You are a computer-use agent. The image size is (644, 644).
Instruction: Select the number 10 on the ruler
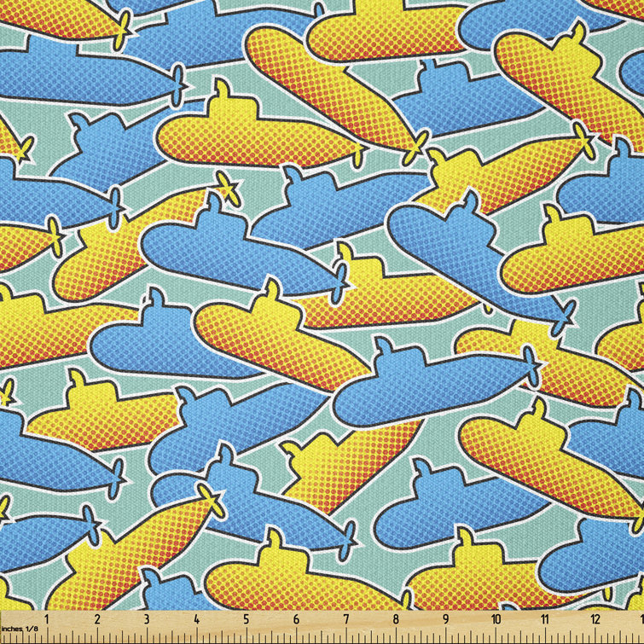496,620
